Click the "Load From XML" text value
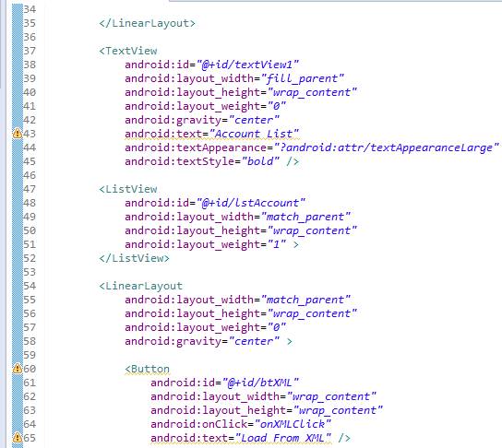Image resolution: width=502 pixels, height=448 pixels. [x=283, y=438]
